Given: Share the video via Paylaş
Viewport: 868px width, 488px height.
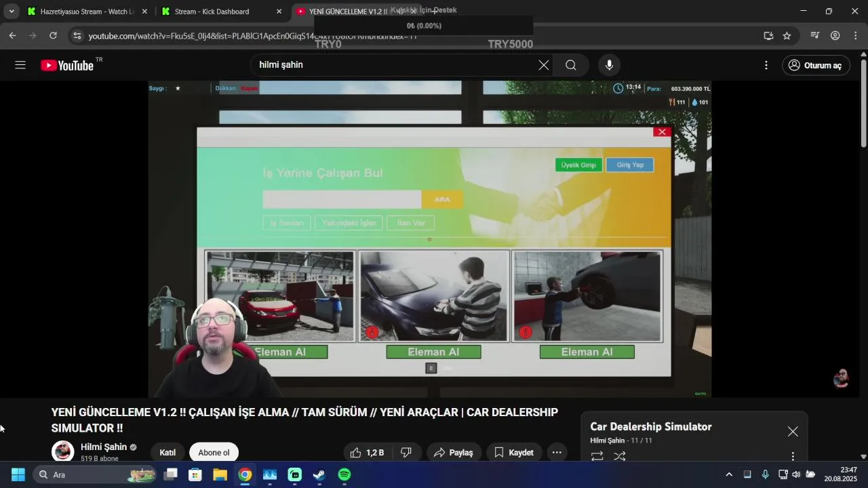Looking at the screenshot, I should (x=453, y=453).
